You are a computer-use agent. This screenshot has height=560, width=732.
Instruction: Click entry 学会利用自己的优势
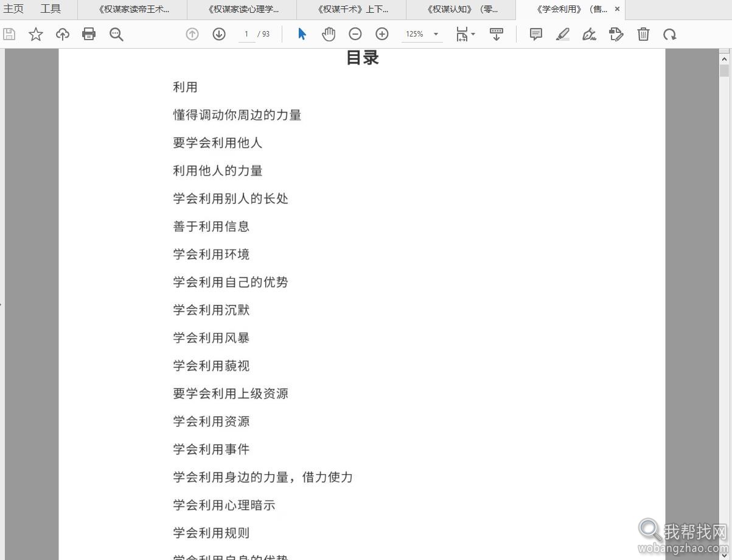coord(231,282)
